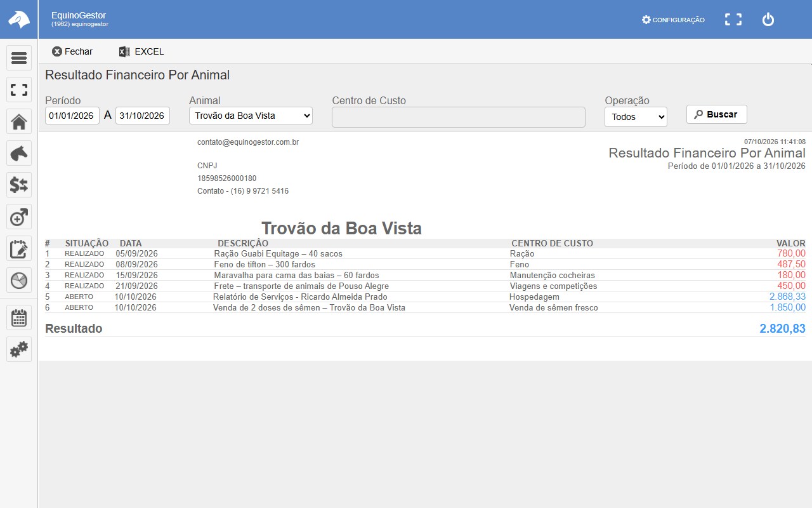The image size is (812, 508).
Task: Open the calendar agenda icon
Action: coord(19,317)
